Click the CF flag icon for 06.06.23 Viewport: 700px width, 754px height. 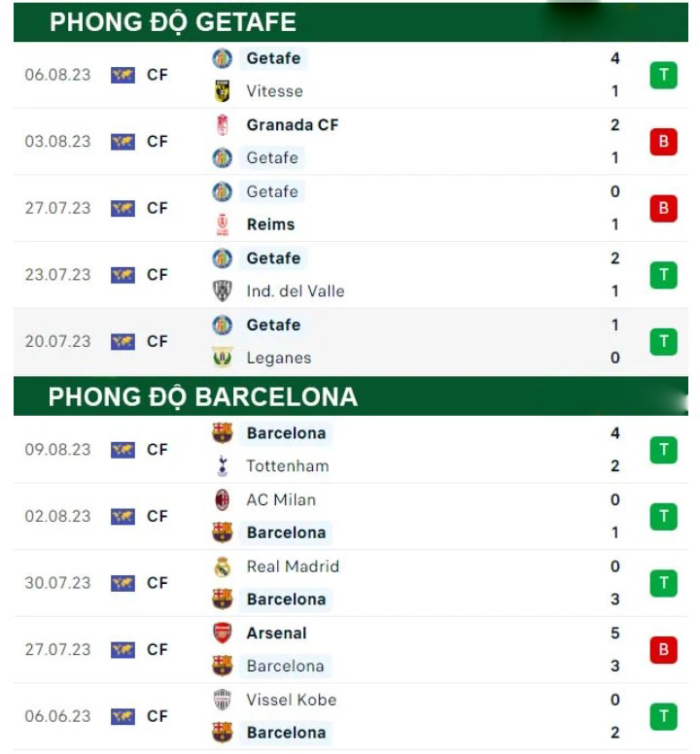(x=122, y=716)
